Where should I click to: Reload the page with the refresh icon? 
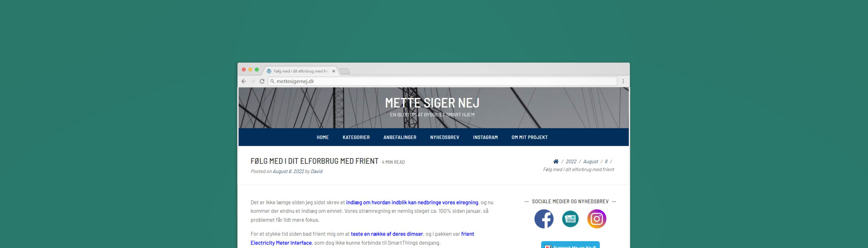(262, 81)
